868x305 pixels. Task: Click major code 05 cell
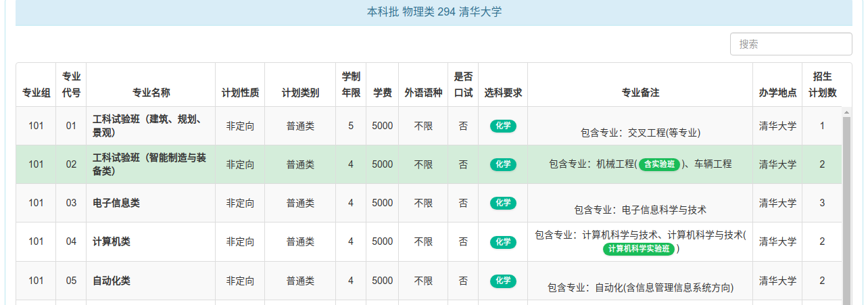coord(71,281)
